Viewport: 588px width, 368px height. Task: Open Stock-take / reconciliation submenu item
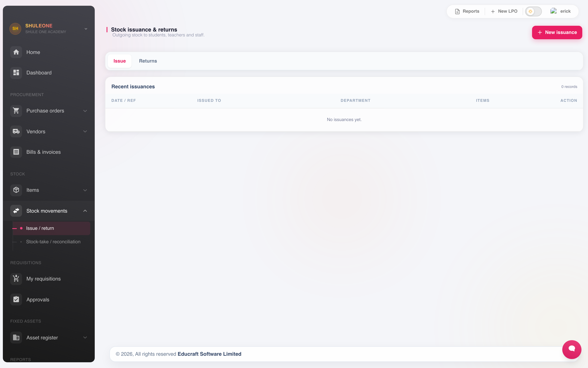pyautogui.click(x=51, y=242)
